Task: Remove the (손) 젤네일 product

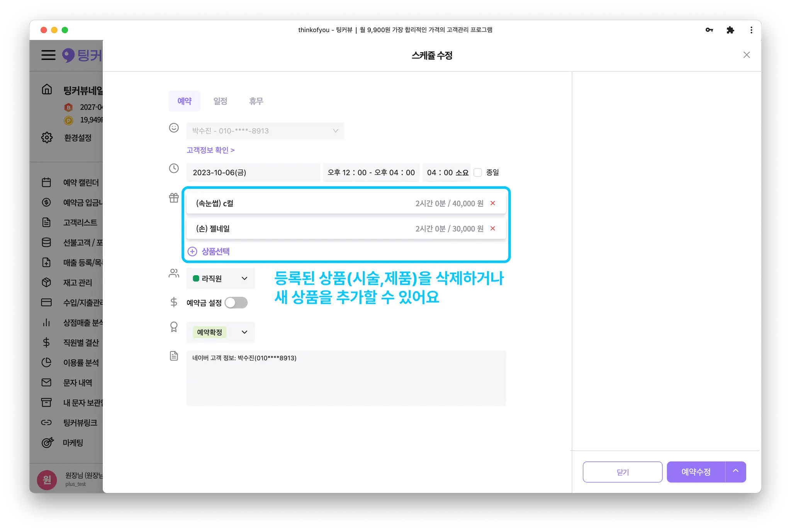Action: [492, 229]
